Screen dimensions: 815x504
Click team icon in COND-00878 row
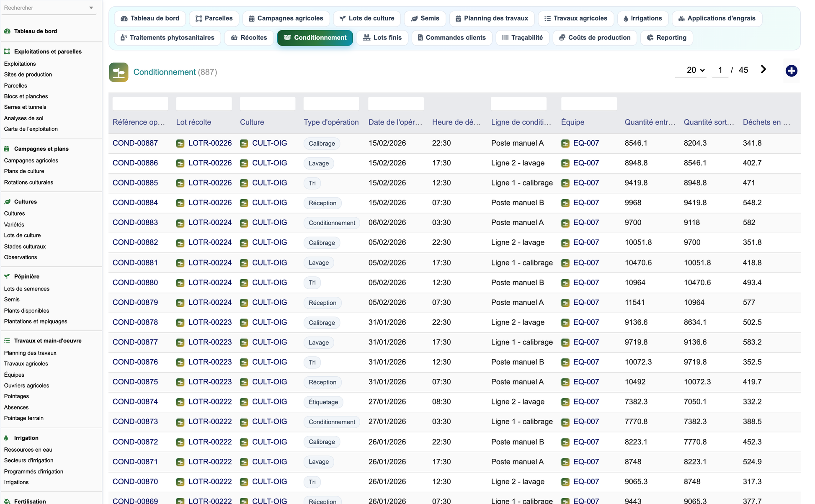(x=565, y=323)
